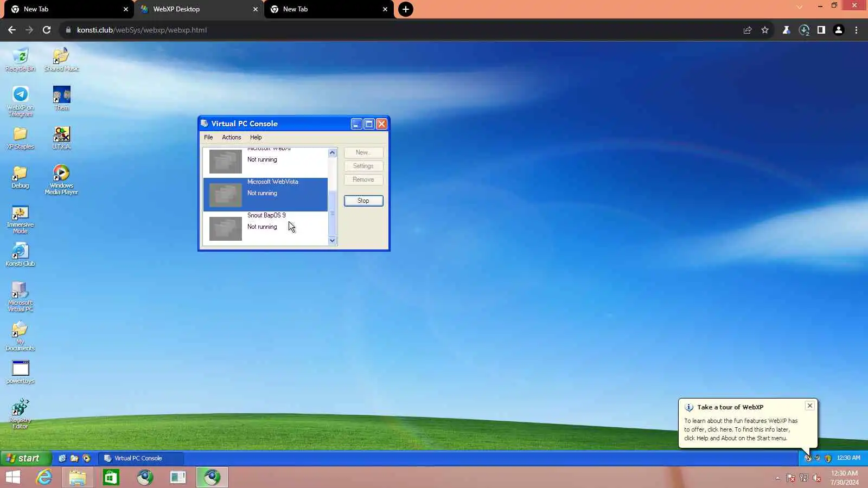Image resolution: width=868 pixels, height=488 pixels.
Task: Open the Help menu in Virtual PC Console
Action: 256,137
